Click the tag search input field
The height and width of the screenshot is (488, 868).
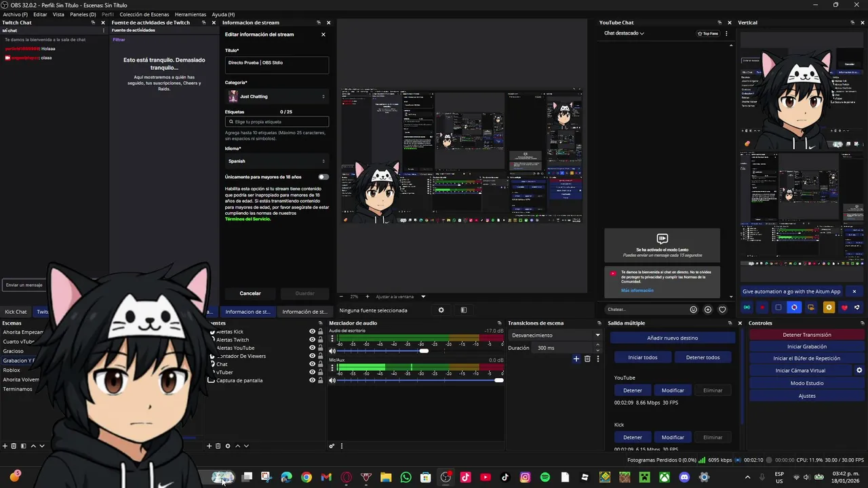coord(277,122)
